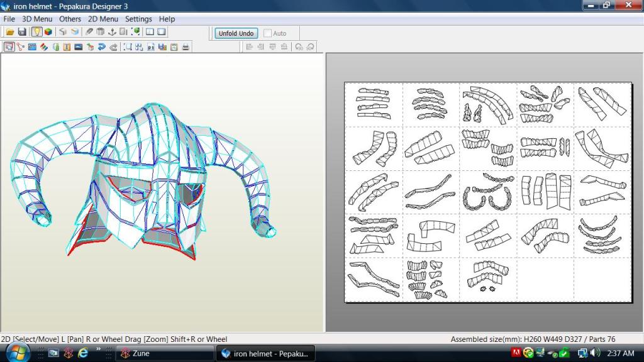Open the 2D Menu

103,19
